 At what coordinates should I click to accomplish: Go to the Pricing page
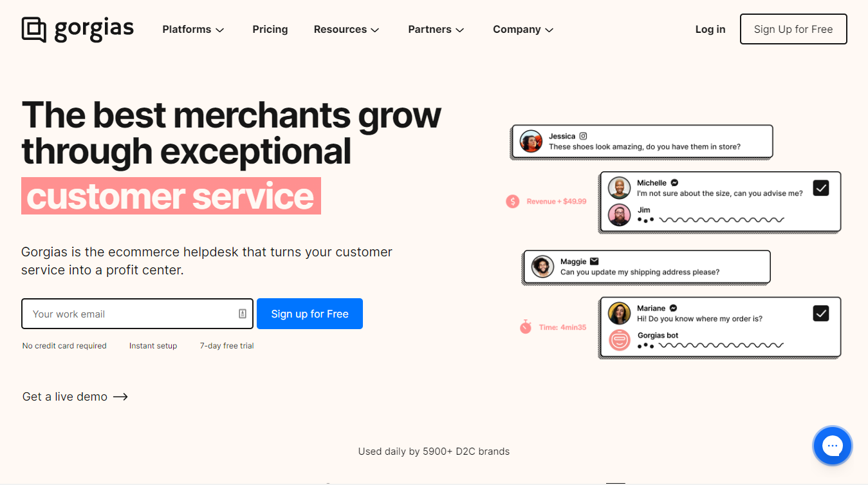coord(270,30)
